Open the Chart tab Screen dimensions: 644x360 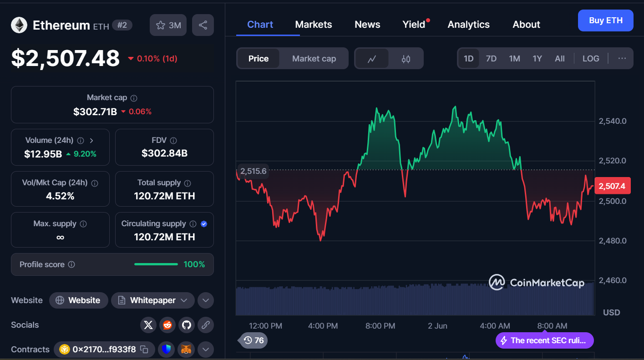click(x=260, y=25)
